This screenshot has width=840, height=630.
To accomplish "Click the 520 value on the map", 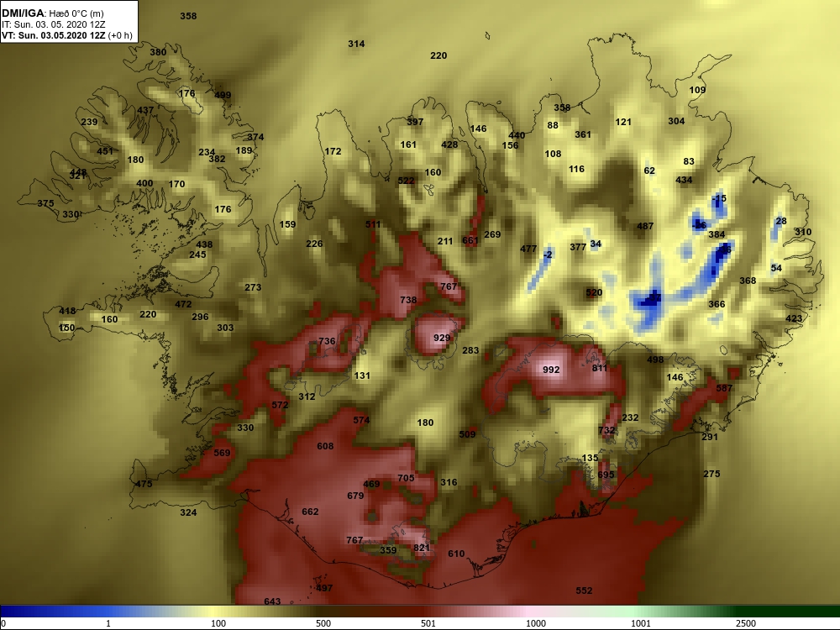I will click(594, 292).
